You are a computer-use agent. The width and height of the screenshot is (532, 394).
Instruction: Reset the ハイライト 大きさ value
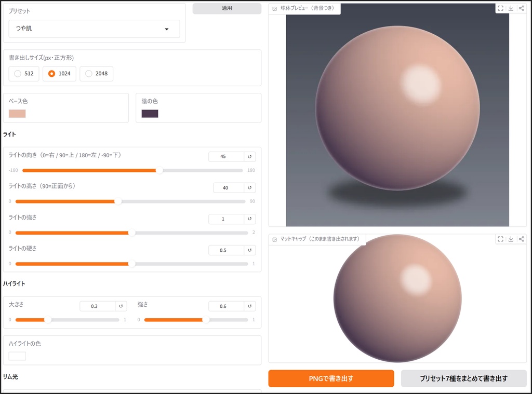point(121,306)
